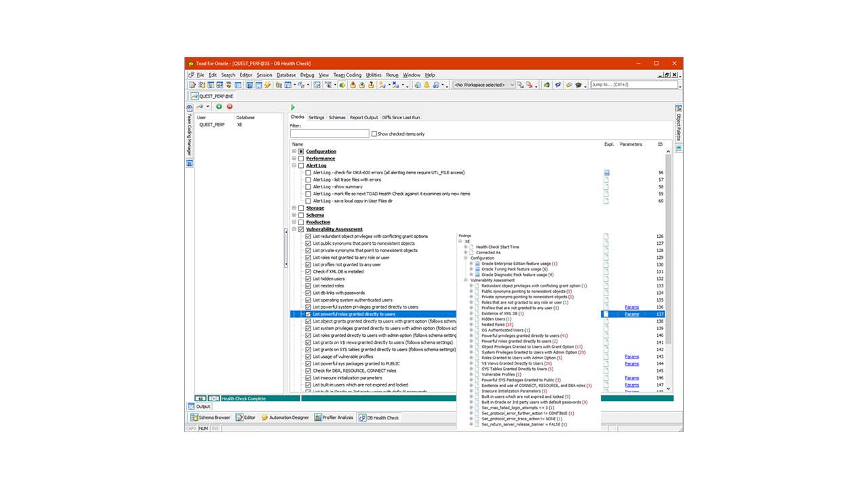Select the Automation Designer window
This screenshot has height=488, width=868.
click(x=288, y=418)
